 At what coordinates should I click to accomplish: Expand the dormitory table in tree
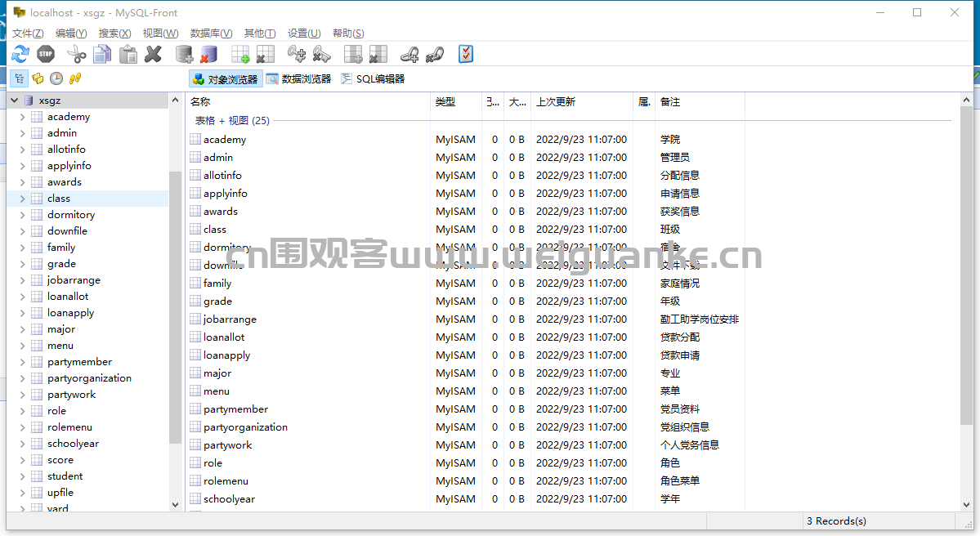(x=23, y=215)
